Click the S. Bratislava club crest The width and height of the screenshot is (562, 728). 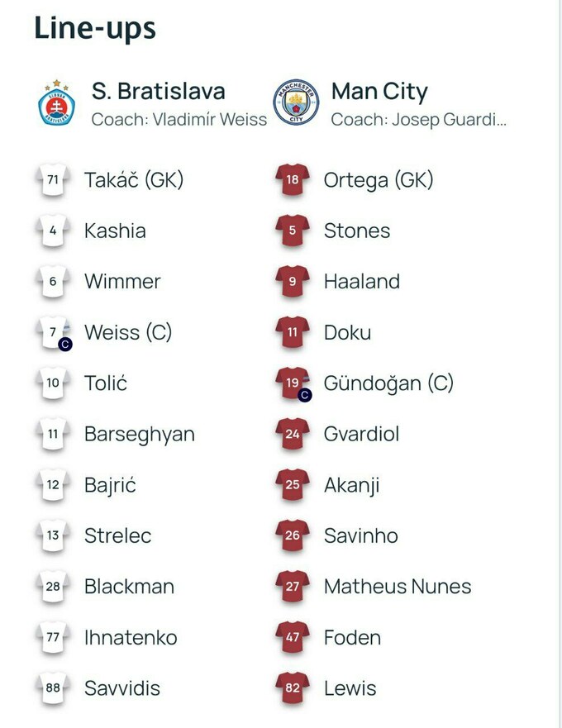coord(58,102)
